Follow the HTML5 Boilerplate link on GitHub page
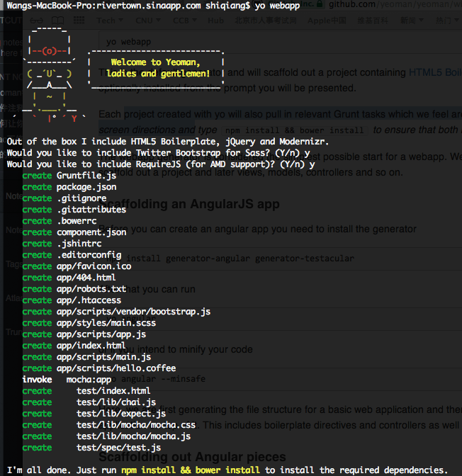Screen dimensions: 462x476 pos(435,72)
